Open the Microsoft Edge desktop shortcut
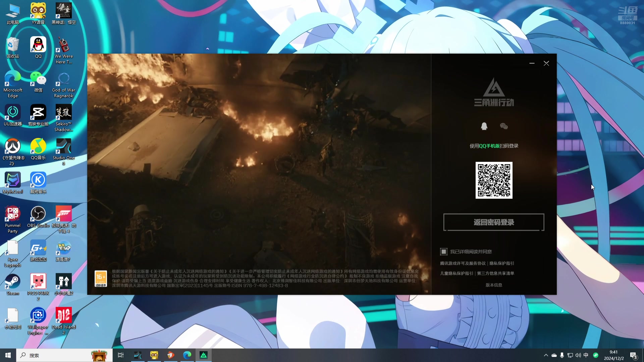644x362 pixels. (13, 84)
